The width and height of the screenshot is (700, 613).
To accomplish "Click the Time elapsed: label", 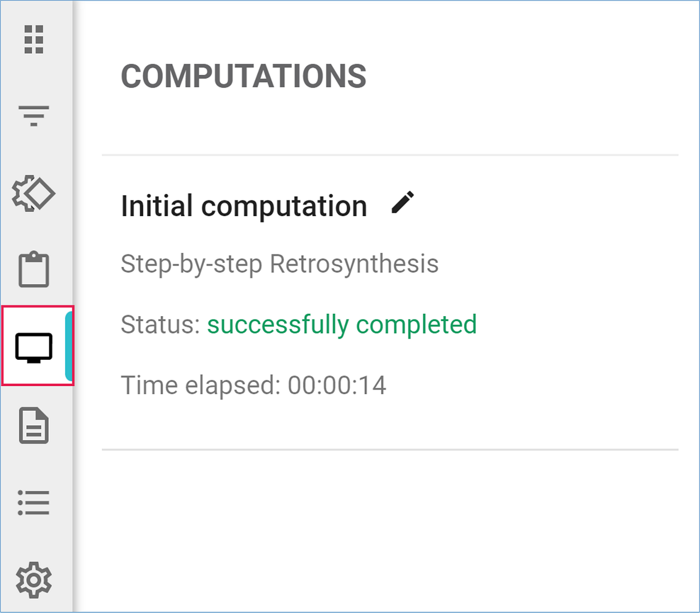I will (x=201, y=386).
